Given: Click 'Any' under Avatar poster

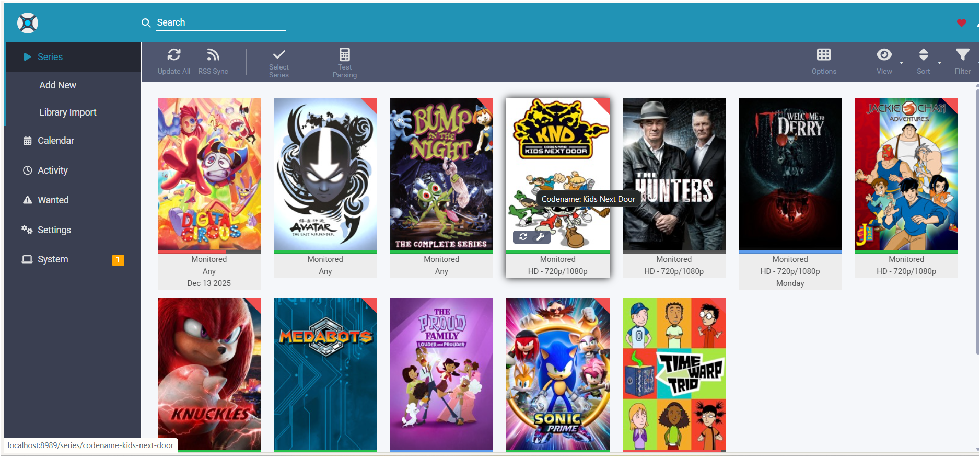Looking at the screenshot, I should 325,271.
